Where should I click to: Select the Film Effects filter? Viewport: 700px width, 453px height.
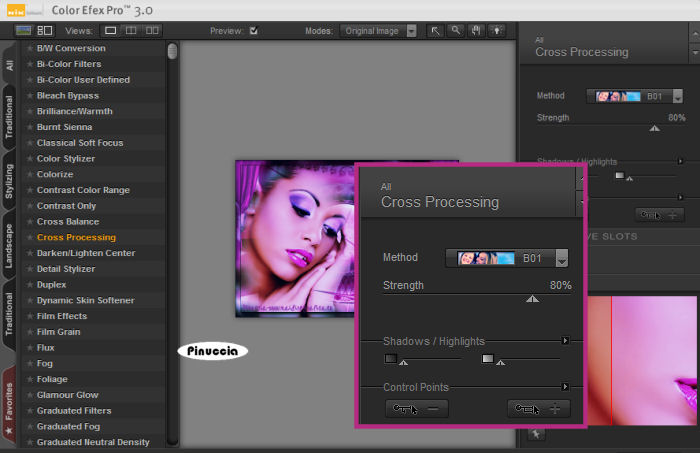(x=62, y=316)
